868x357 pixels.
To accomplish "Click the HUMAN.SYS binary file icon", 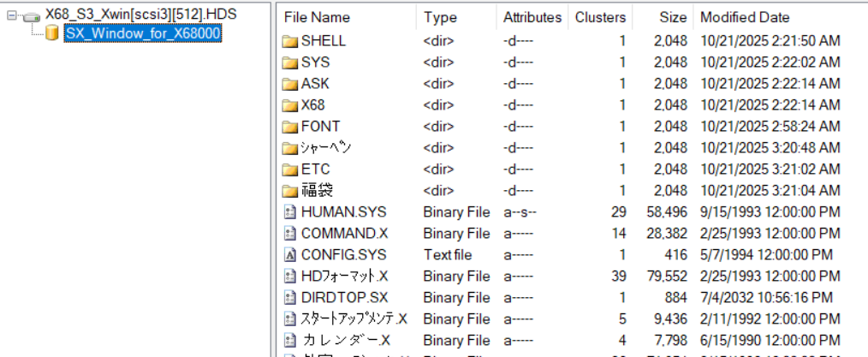I will [x=289, y=212].
